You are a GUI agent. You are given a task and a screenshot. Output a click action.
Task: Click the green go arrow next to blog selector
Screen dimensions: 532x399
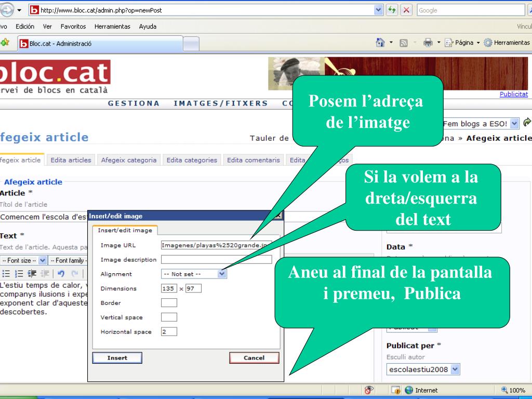pyautogui.click(x=527, y=122)
